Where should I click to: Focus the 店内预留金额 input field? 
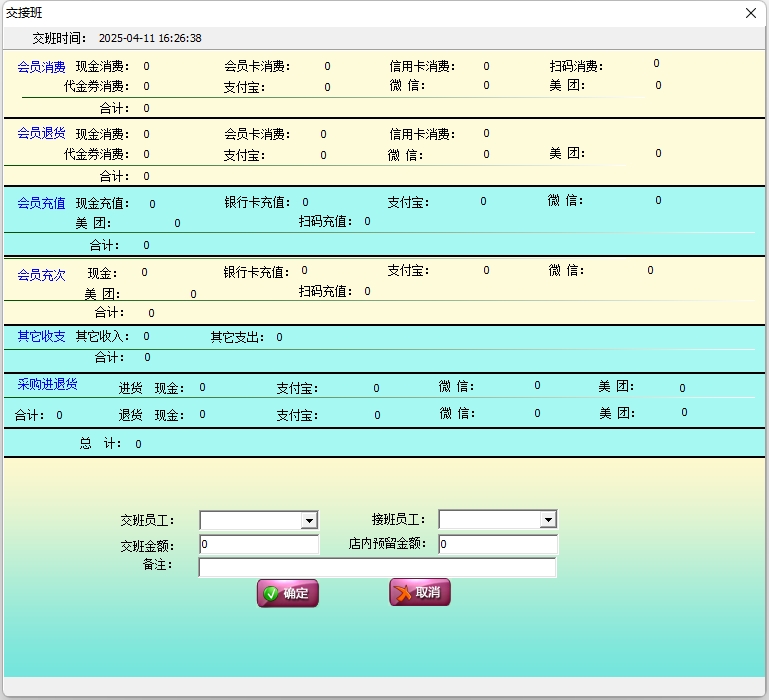[498, 544]
